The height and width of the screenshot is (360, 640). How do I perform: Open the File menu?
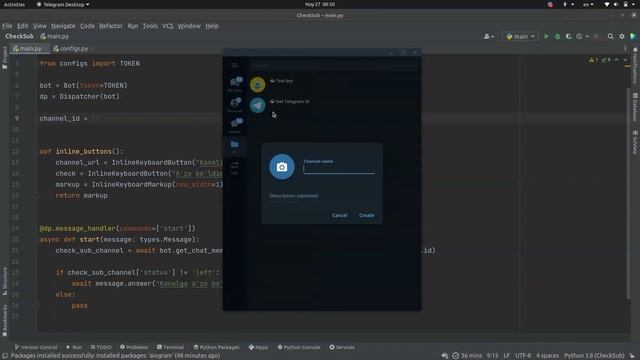click(x=7, y=26)
